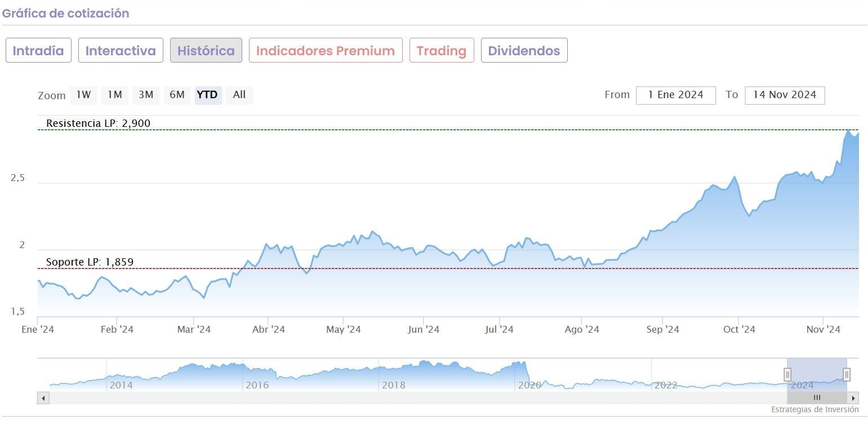868x424 pixels.
Task: Click the To date field
Action: [785, 95]
